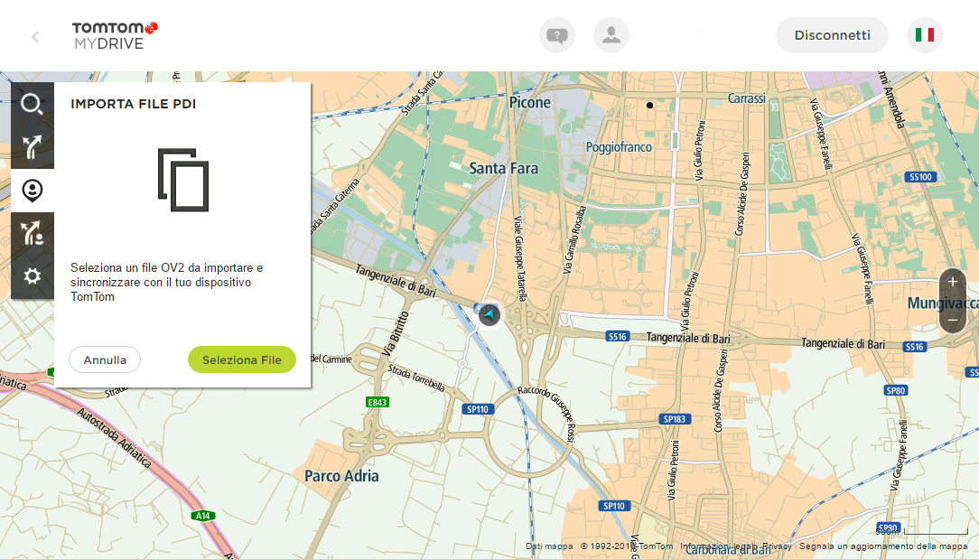Image resolution: width=979 pixels, height=560 pixels.
Task: Open the help question bubble icon
Action: (x=557, y=35)
